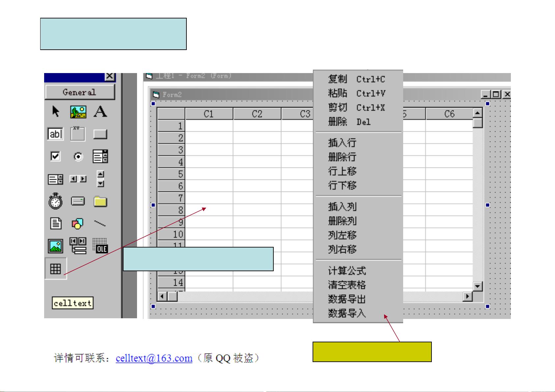Select the Timer control icon
Viewport: 555px width, 392px height.
pos(56,201)
